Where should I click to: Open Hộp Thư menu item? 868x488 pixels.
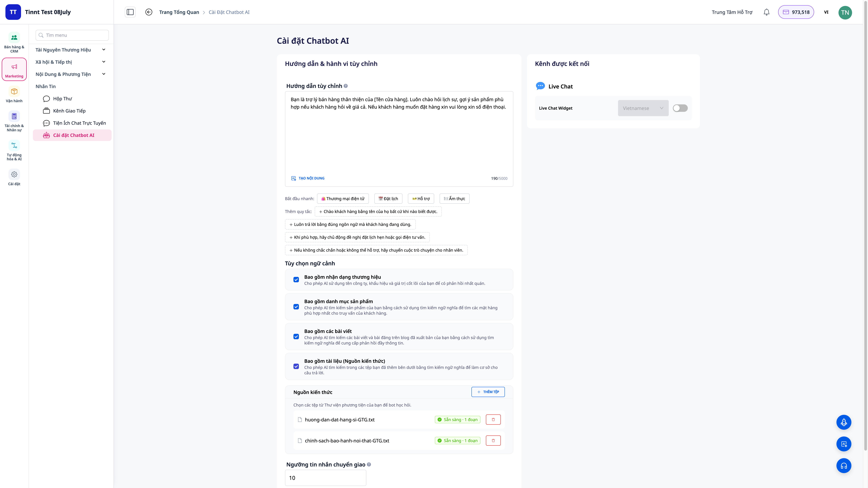click(72, 99)
